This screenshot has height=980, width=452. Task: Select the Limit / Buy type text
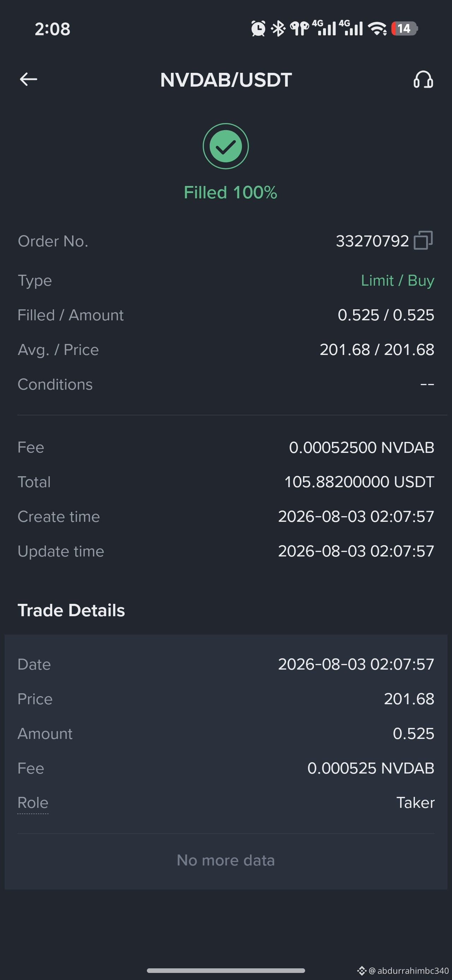pyautogui.click(x=397, y=280)
